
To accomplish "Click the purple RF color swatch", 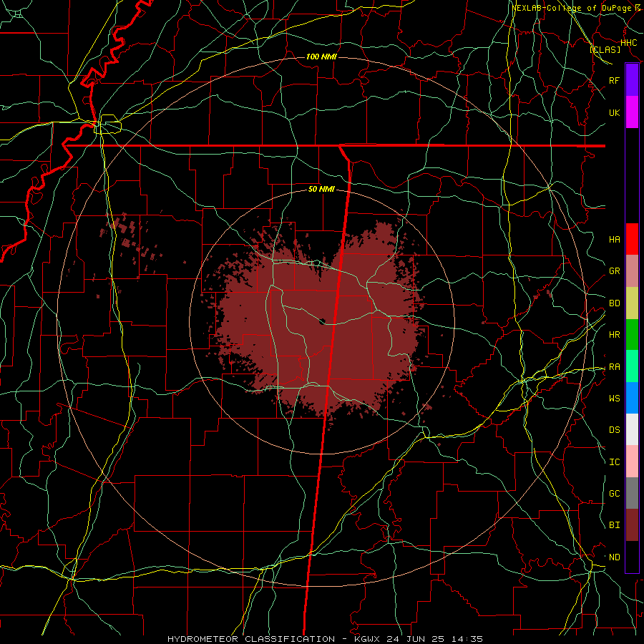I will click(632, 80).
